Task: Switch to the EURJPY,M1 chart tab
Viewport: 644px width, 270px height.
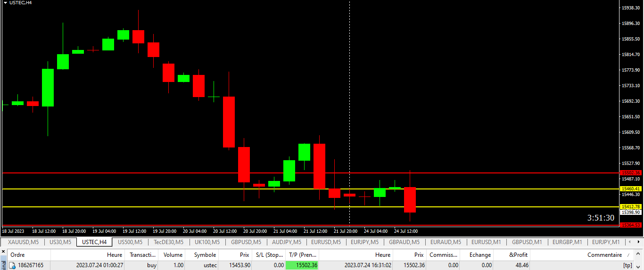Action: pyautogui.click(x=606, y=242)
